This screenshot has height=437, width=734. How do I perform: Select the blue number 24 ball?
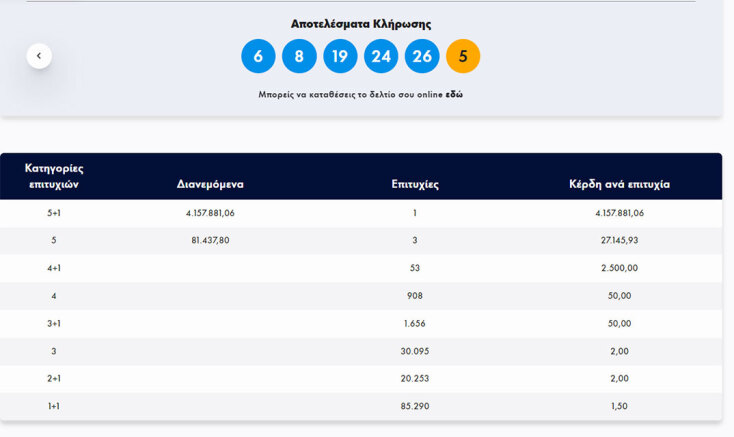click(381, 56)
